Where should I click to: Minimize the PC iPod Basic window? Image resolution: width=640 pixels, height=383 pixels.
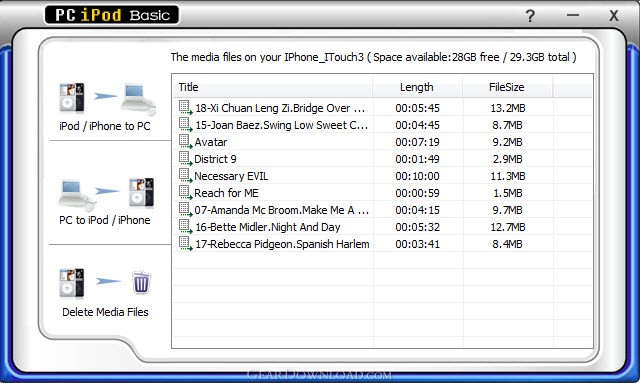[573, 15]
